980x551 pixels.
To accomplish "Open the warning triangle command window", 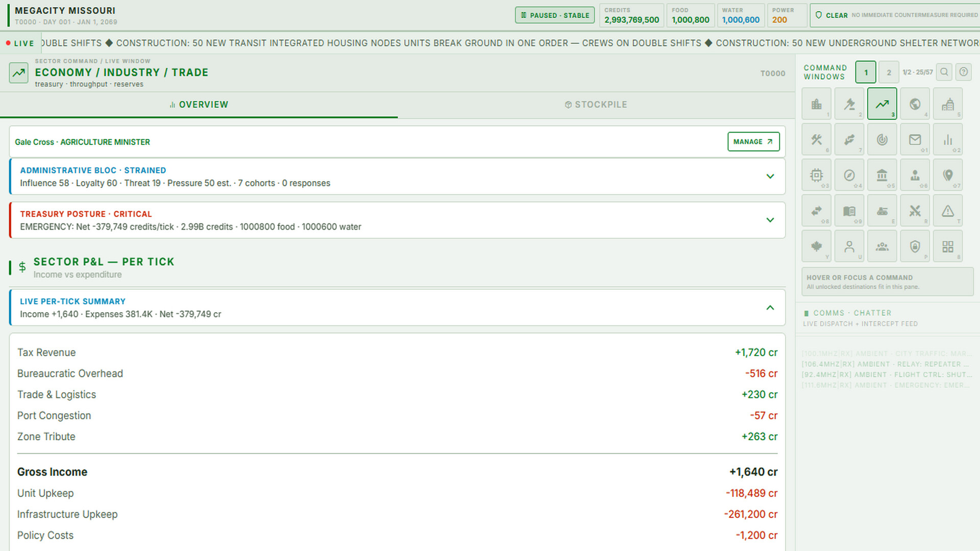I will coord(948,211).
